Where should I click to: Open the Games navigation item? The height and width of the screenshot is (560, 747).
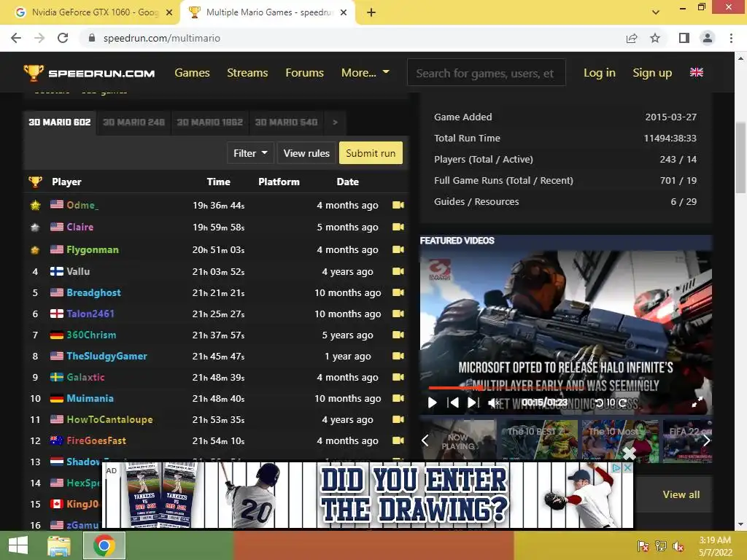tap(192, 73)
